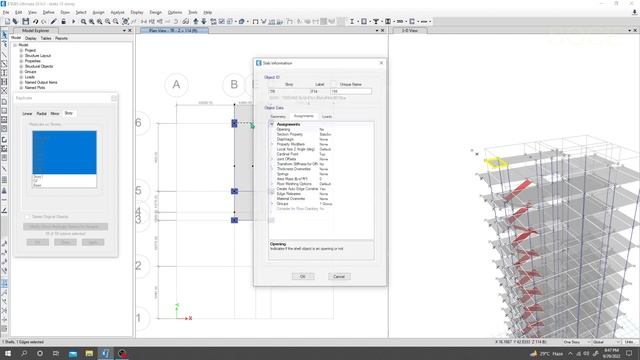Collapse the Assignments section in Slab Information

272,124
